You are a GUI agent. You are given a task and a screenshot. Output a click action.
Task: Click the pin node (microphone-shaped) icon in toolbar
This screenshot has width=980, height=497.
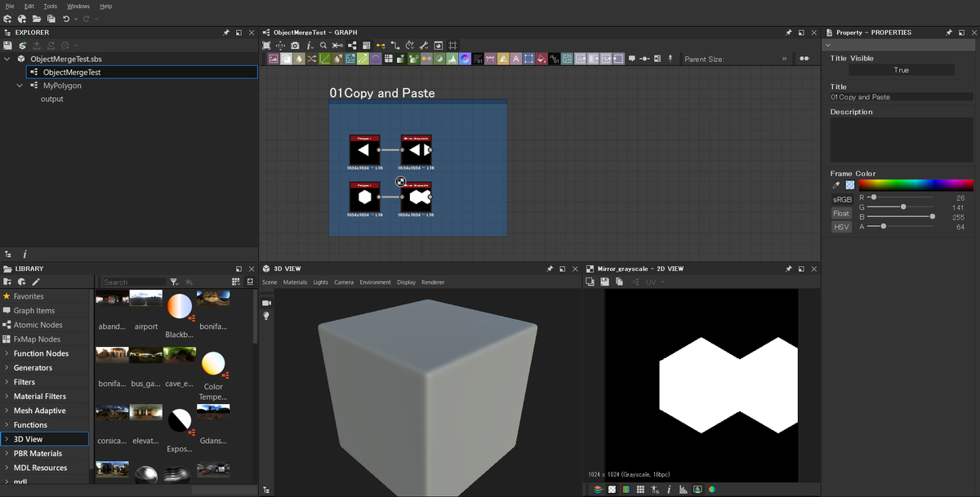pyautogui.click(x=671, y=59)
